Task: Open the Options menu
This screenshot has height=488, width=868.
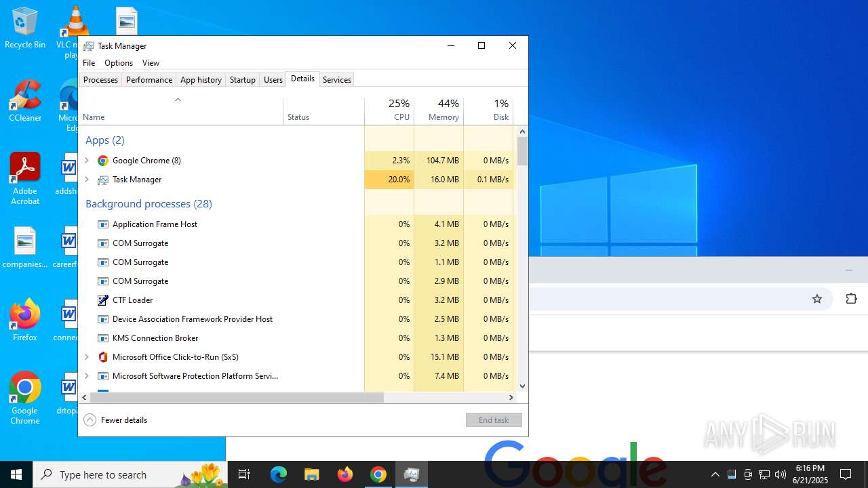Action: coord(119,63)
